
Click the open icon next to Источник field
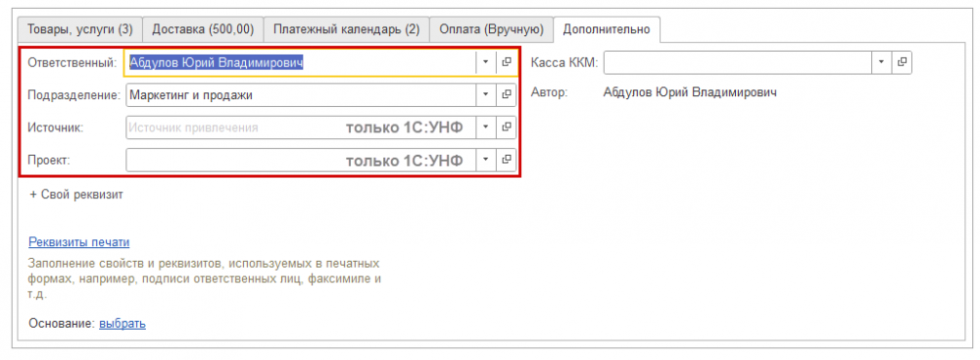coord(507,128)
